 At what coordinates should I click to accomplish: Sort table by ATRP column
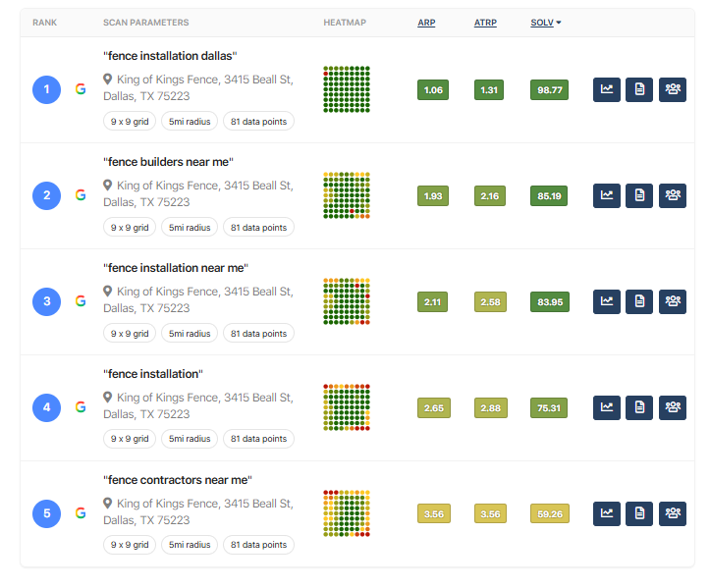[485, 23]
